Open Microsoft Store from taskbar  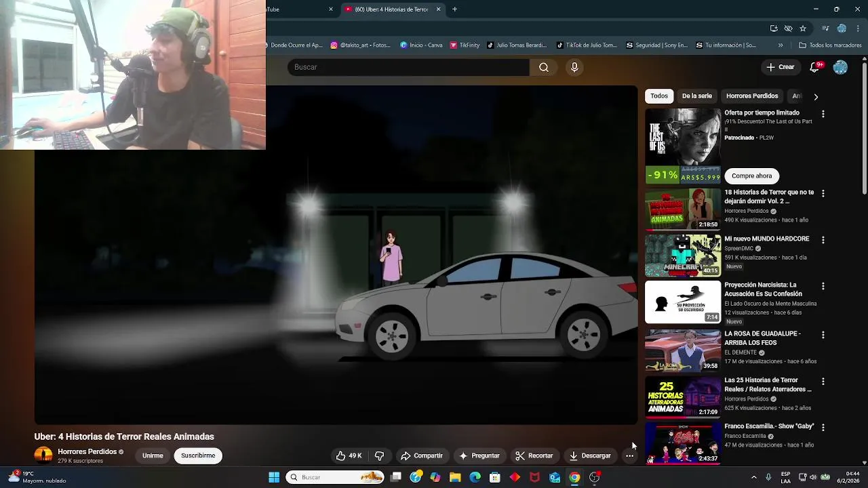[495, 477]
